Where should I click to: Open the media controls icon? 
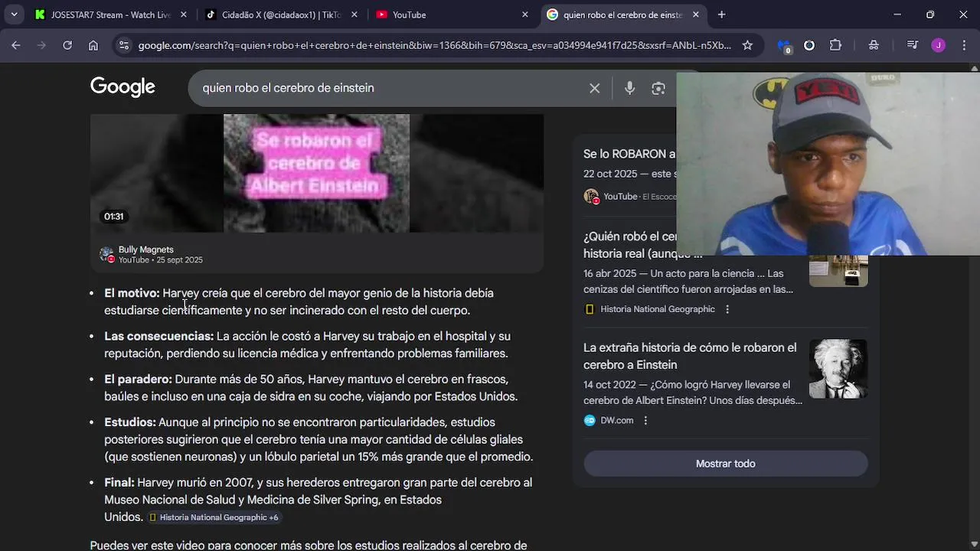(x=912, y=45)
